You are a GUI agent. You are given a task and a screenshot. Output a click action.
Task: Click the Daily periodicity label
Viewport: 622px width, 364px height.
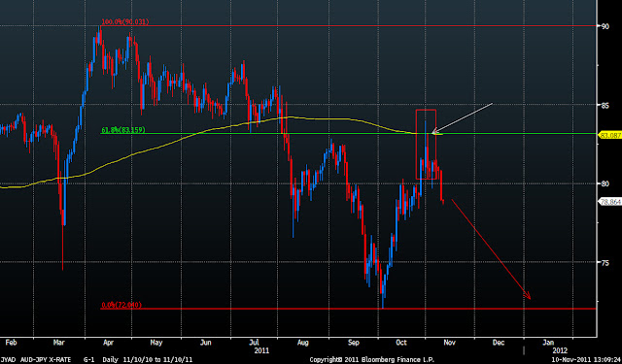[x=111, y=360]
